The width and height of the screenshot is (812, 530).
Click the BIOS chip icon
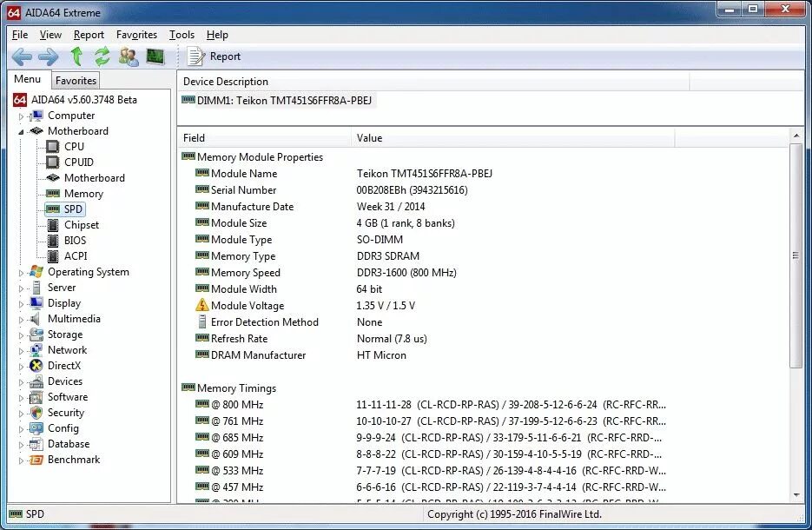click(x=53, y=241)
